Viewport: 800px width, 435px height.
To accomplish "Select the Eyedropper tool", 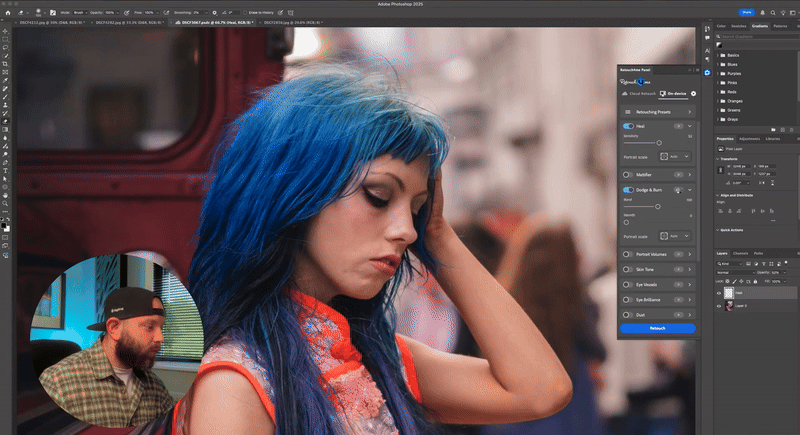I will pyautogui.click(x=6, y=80).
